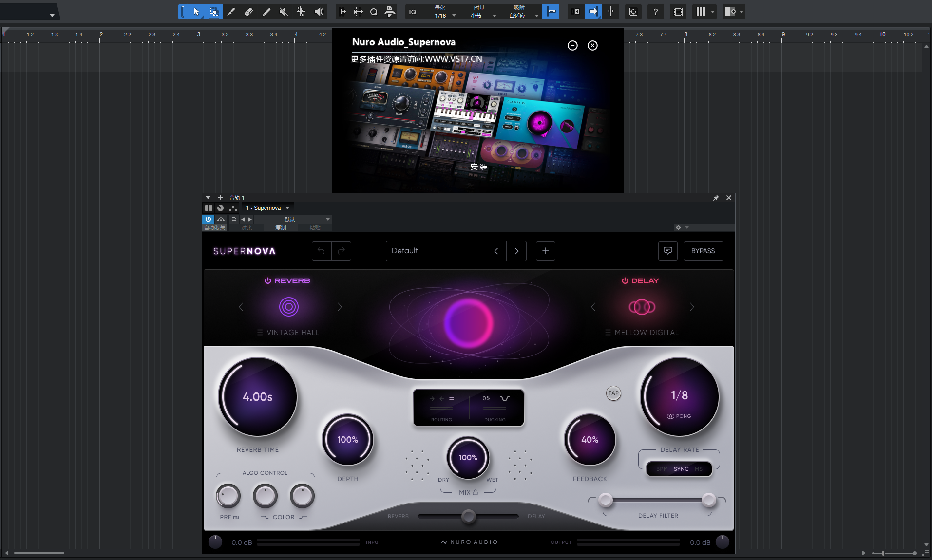Select the Eraser tool
Image resolution: width=932 pixels, height=560 pixels.
coord(249,12)
